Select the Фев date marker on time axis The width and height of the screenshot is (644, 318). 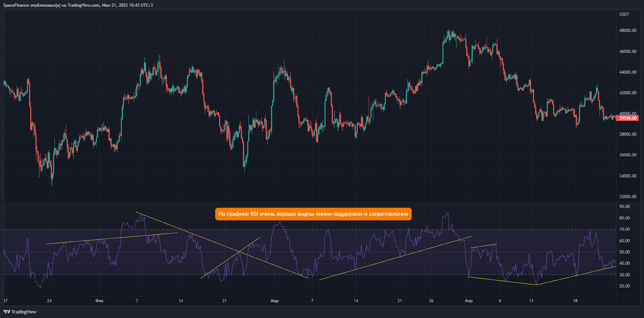click(x=99, y=301)
